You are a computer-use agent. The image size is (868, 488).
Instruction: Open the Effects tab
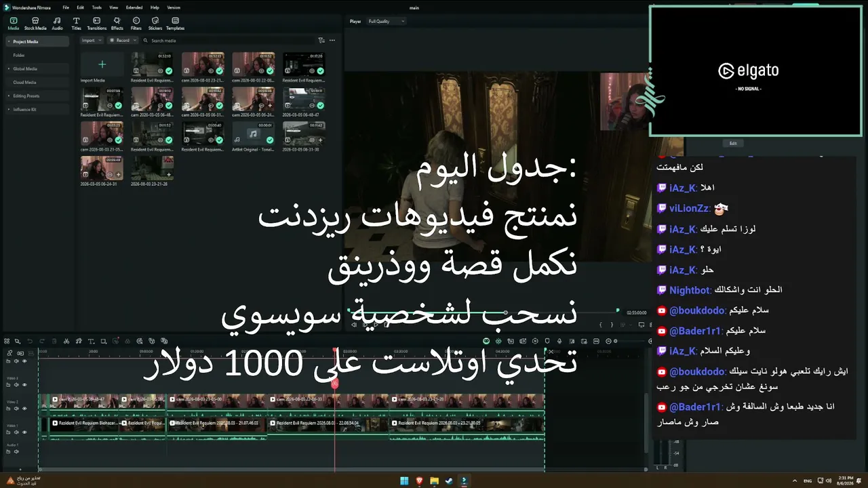pyautogui.click(x=117, y=24)
